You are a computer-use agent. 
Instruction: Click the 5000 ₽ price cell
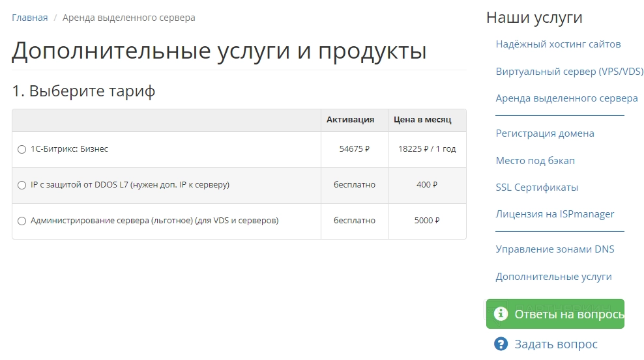[427, 221]
